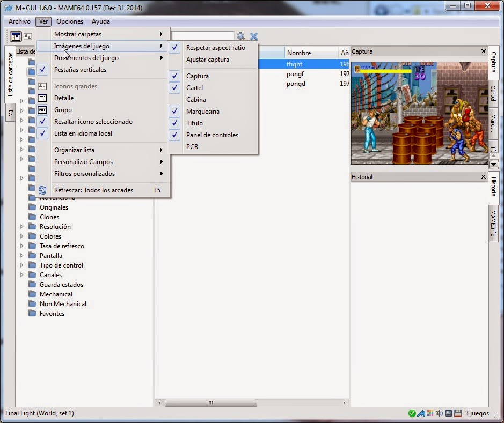
Task: Choose Ajustar captura in the submenu
Action: coord(213,60)
